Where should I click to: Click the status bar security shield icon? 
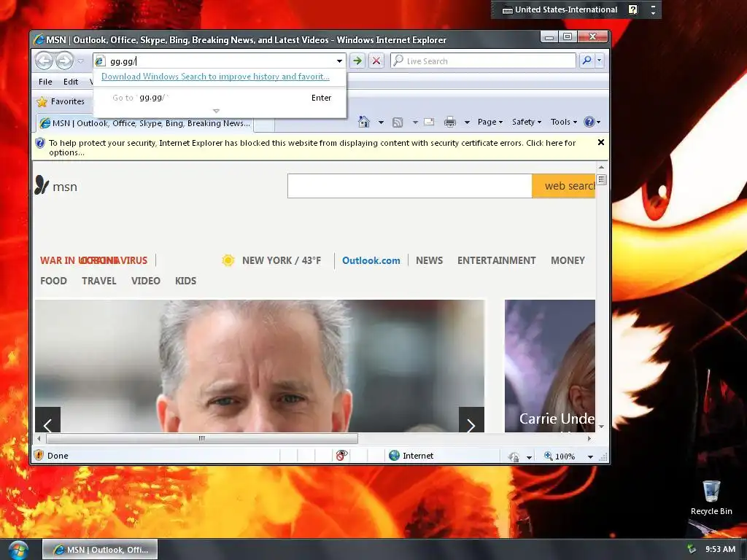click(39, 456)
